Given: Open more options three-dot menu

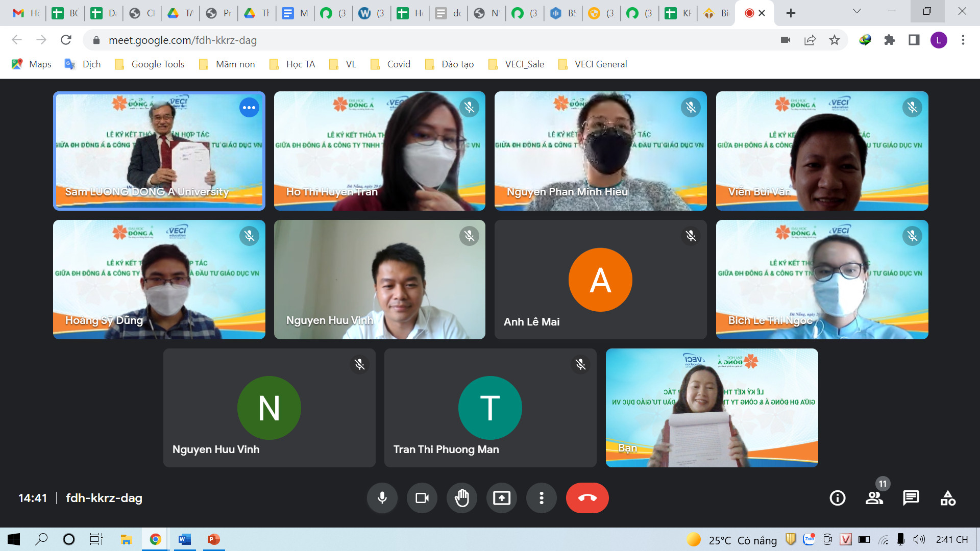Looking at the screenshot, I should [541, 498].
